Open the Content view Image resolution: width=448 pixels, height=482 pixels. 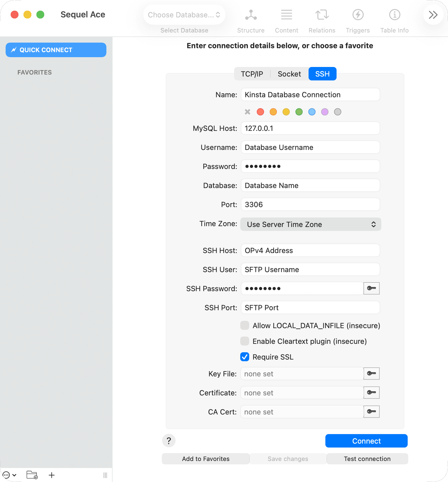(286, 21)
